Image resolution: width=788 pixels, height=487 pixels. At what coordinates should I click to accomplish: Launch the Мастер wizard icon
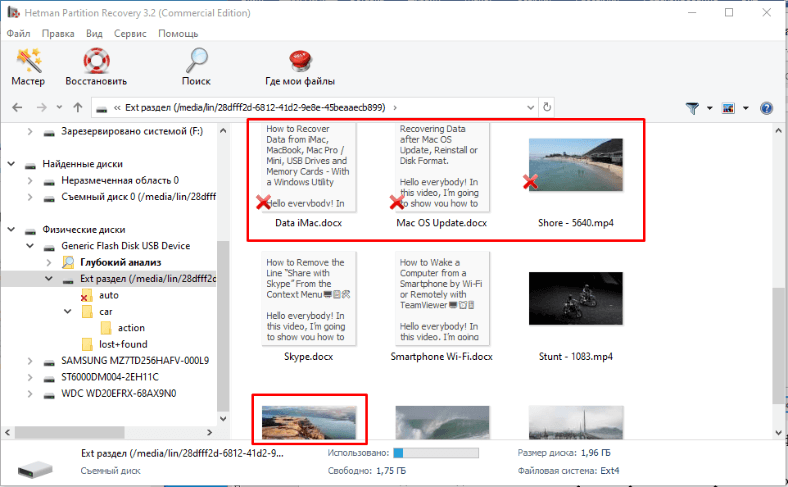point(29,61)
